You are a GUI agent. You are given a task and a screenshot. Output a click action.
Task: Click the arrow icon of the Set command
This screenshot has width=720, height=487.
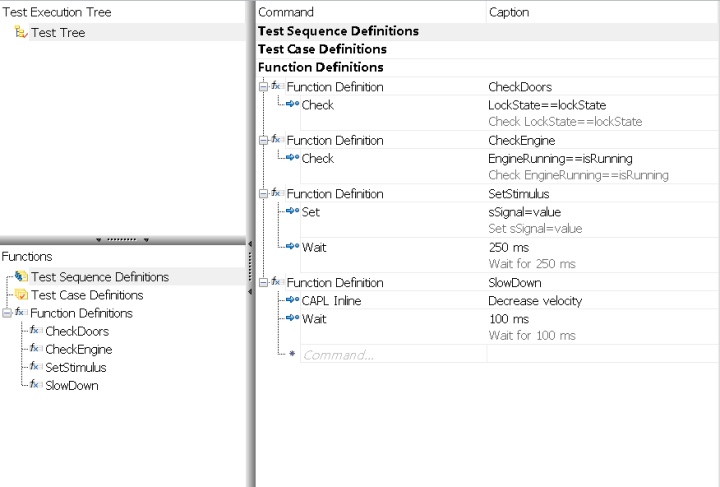[x=292, y=211]
